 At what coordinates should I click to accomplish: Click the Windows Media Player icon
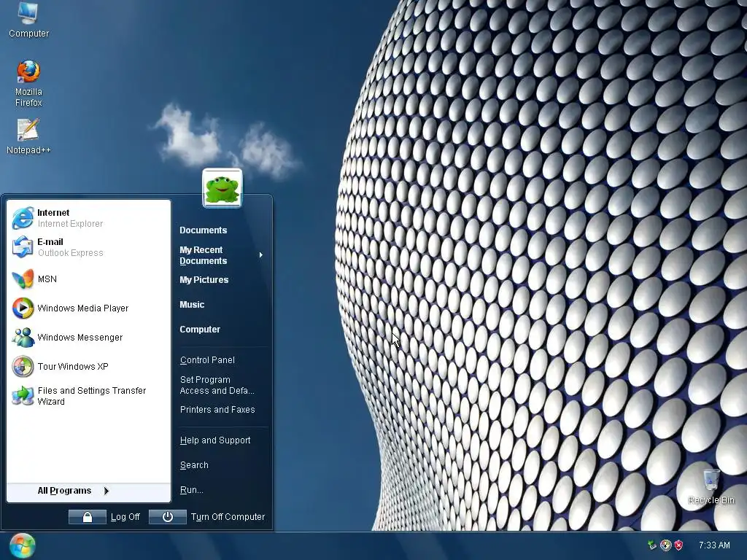tap(23, 308)
